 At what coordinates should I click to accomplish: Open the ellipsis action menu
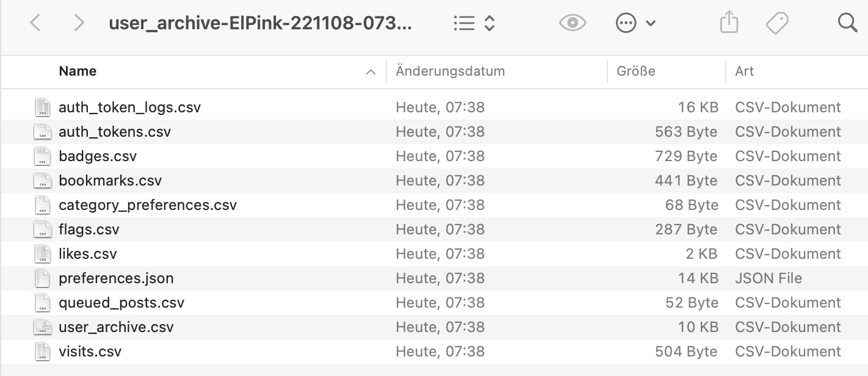(x=635, y=23)
